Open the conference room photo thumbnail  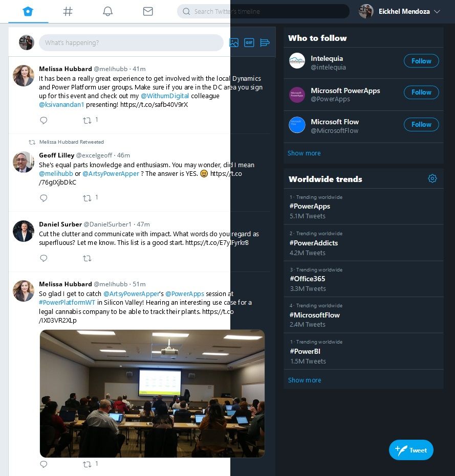(153, 394)
